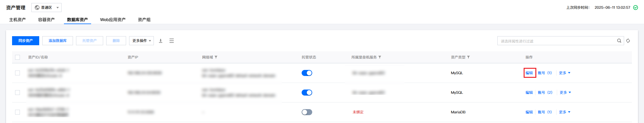
Task: Click the download export icon
Action: (161, 41)
